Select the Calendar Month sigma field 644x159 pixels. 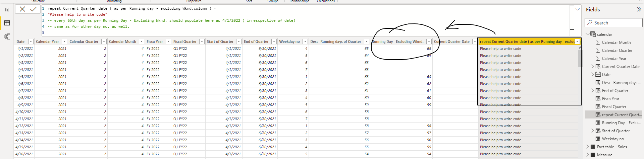(616, 43)
